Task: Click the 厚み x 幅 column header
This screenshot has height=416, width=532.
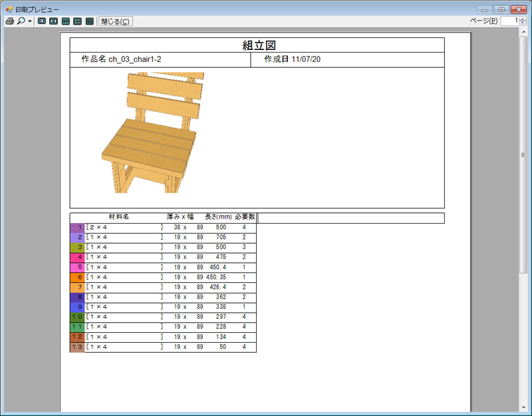Action: coord(180,217)
